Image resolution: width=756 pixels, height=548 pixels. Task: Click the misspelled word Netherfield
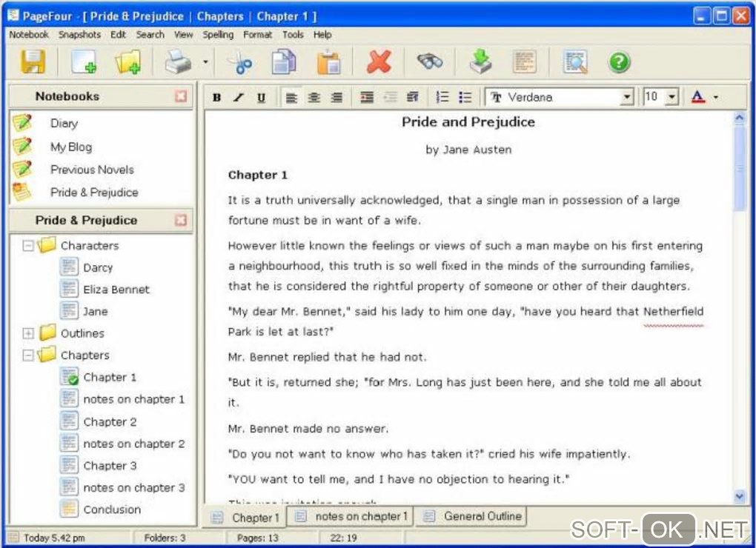click(673, 312)
